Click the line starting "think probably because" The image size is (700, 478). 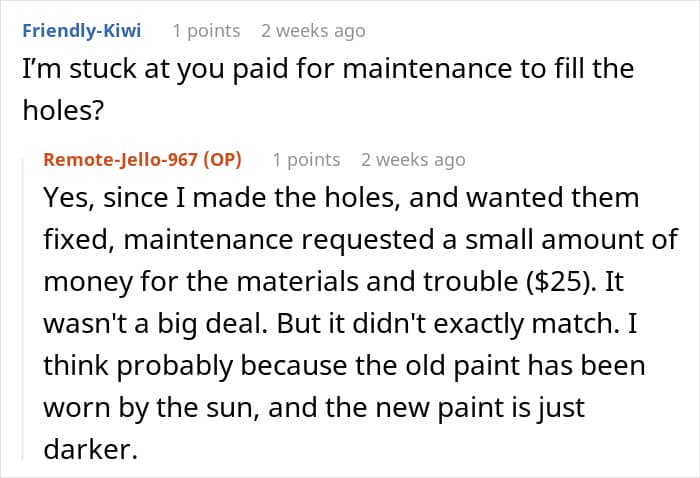click(344, 366)
